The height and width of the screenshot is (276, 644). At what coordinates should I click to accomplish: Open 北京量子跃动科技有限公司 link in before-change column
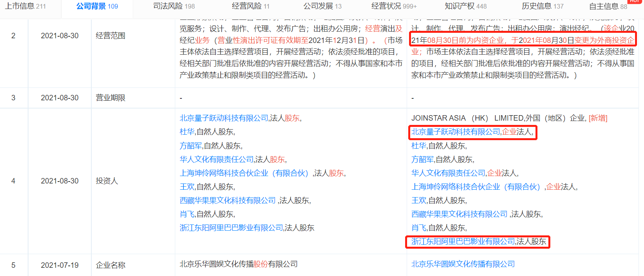pyautogui.click(x=224, y=118)
